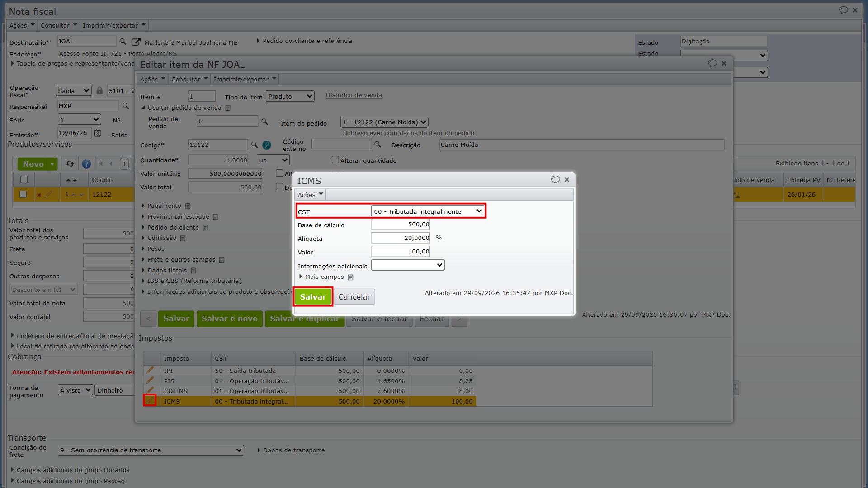The image size is (868, 488).
Task: Open the CST dropdown in ICMS dialog
Action: [427, 211]
